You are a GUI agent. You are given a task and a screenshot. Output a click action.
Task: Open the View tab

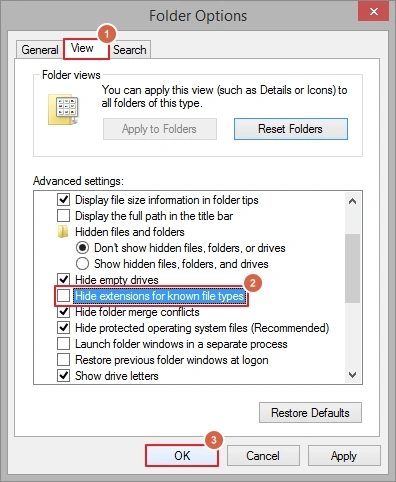click(x=86, y=49)
